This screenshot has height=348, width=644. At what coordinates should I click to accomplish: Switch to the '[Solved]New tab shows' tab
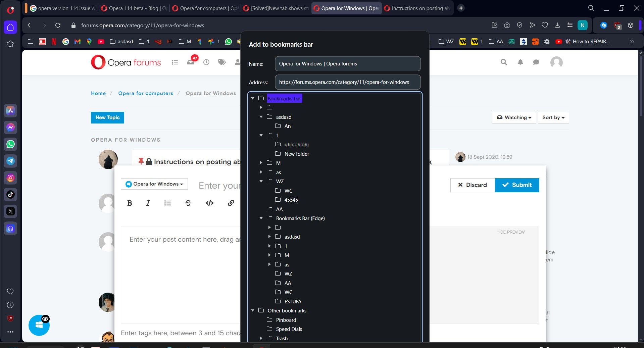click(x=276, y=8)
